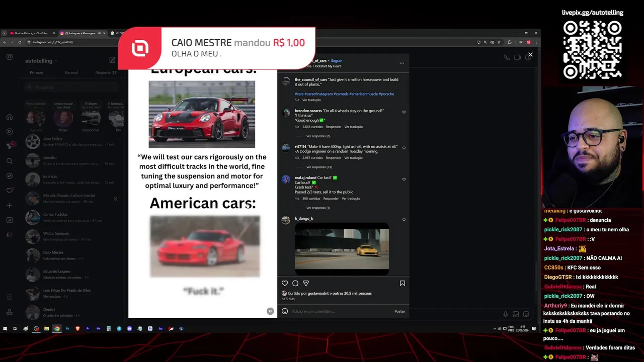This screenshot has height=362, width=644.
Task: Open conversation with Joao Fellipy
Action: (x=73, y=141)
